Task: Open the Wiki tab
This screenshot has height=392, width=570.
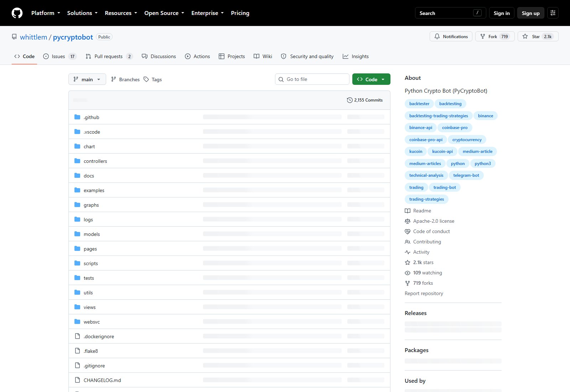Action: pyautogui.click(x=263, y=56)
